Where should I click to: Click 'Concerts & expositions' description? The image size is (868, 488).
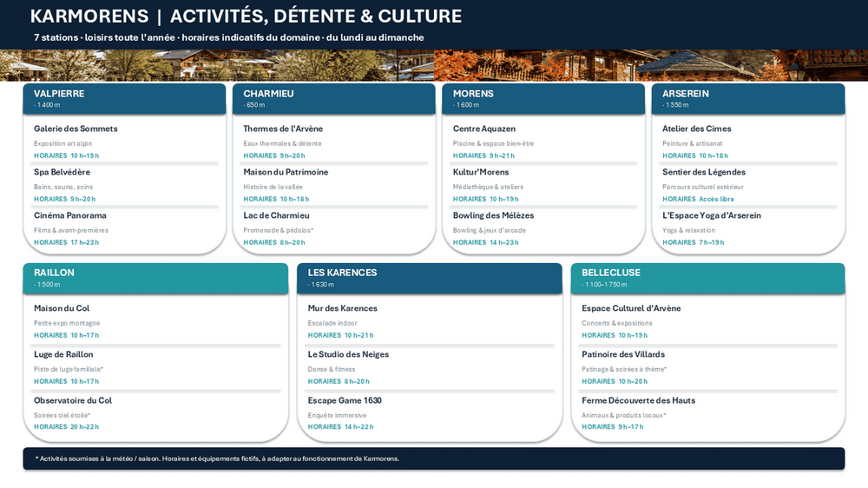(x=616, y=323)
